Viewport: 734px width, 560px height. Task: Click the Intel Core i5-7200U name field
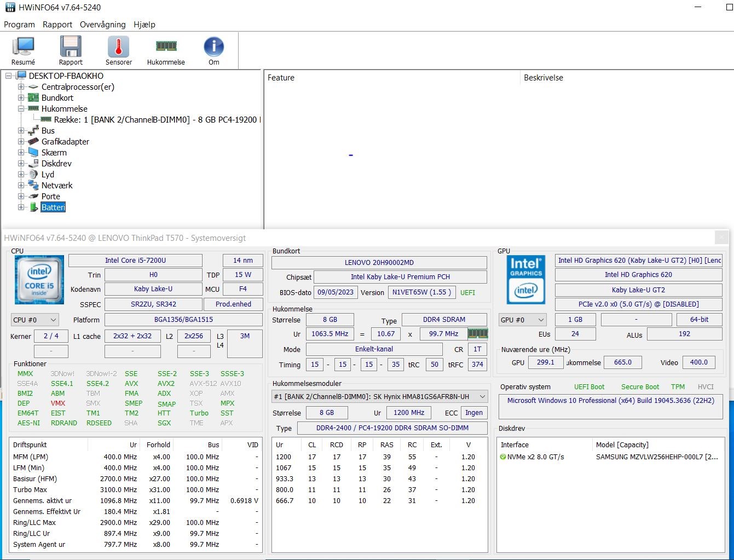pos(135,261)
